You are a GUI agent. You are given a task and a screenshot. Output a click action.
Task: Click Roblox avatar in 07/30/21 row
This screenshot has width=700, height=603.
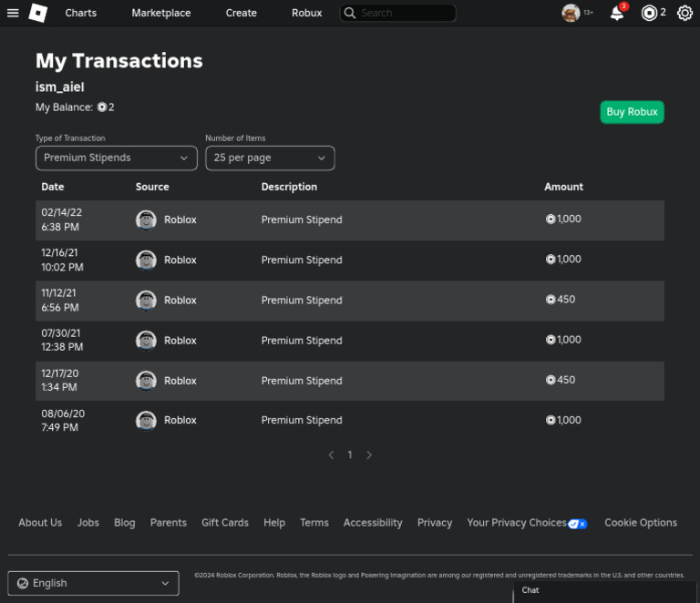(146, 341)
